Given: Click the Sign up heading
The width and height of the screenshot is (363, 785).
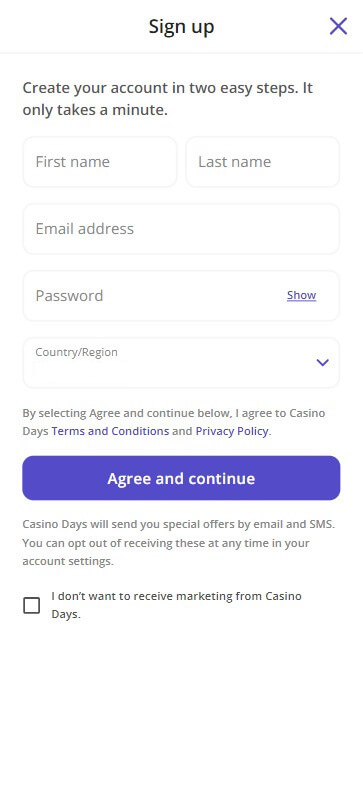Looking at the screenshot, I should pos(181,26).
